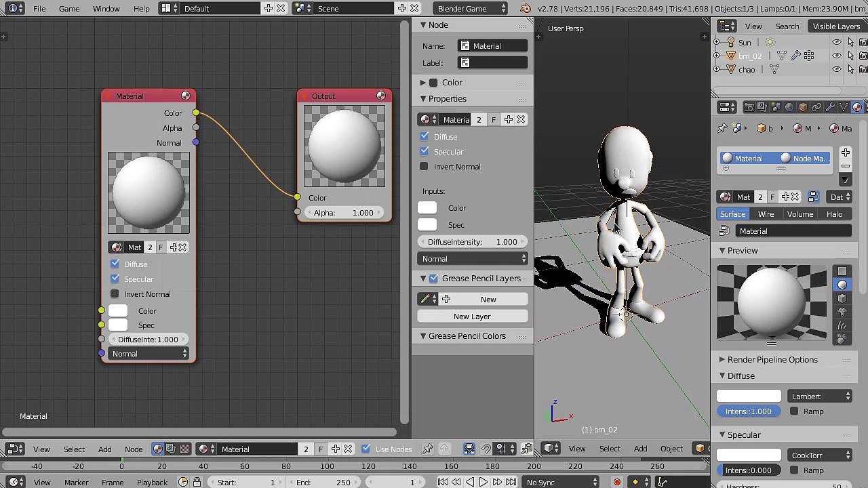Open the Lambert diffuse shader dropdown
The width and height of the screenshot is (868, 488).
(819, 396)
